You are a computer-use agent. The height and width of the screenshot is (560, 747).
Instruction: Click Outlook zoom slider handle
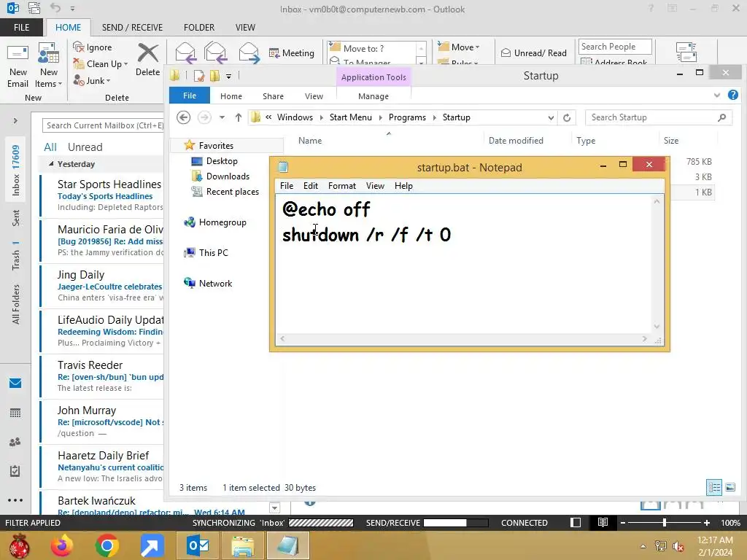pos(664,522)
